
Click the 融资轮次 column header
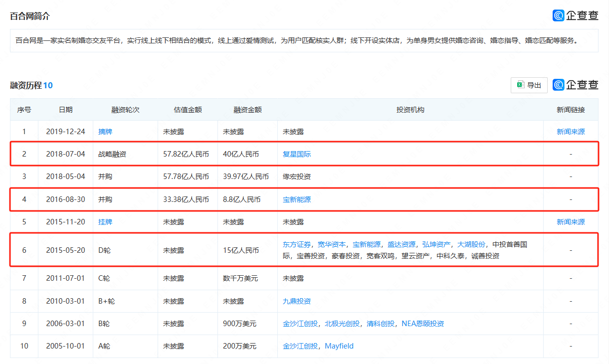[125, 110]
